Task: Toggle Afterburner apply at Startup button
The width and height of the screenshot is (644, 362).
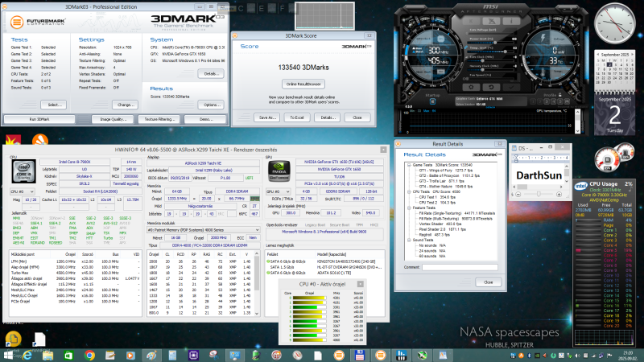Action: [432, 101]
